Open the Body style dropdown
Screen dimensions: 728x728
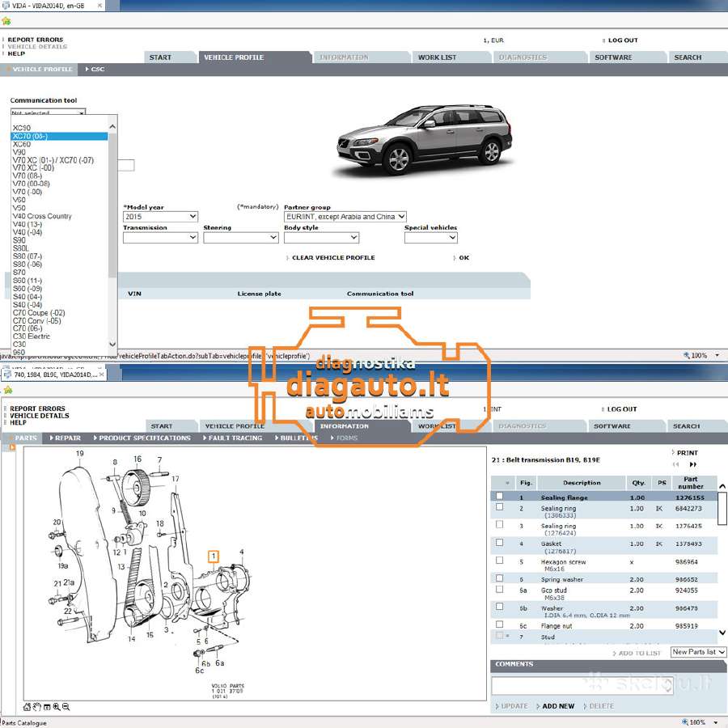coord(322,238)
